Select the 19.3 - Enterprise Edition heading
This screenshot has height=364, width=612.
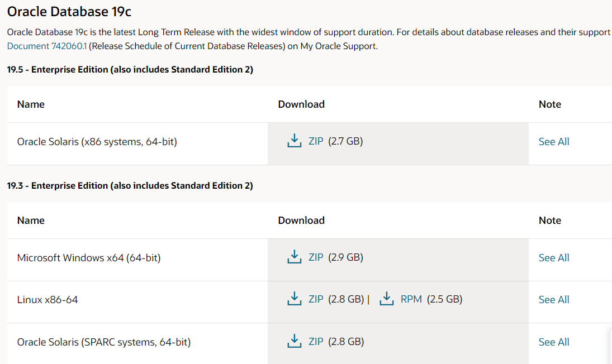130,185
